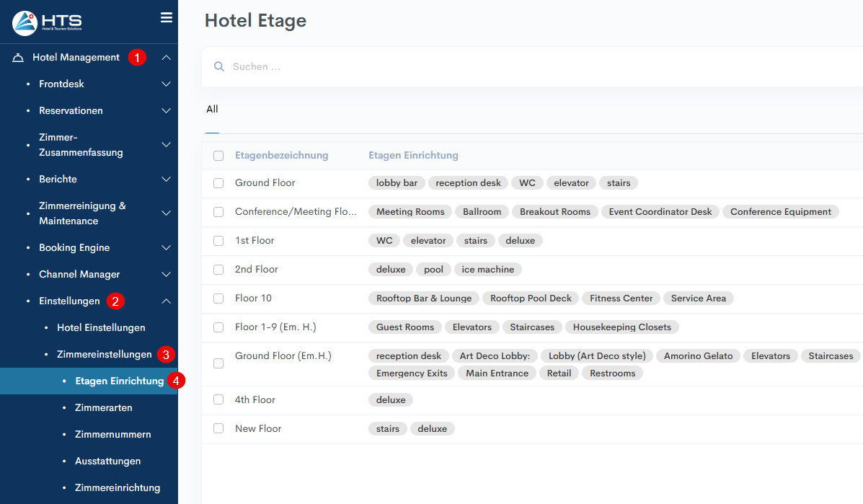863x504 pixels.
Task: Click the hamburger menu icon
Action: click(x=167, y=17)
